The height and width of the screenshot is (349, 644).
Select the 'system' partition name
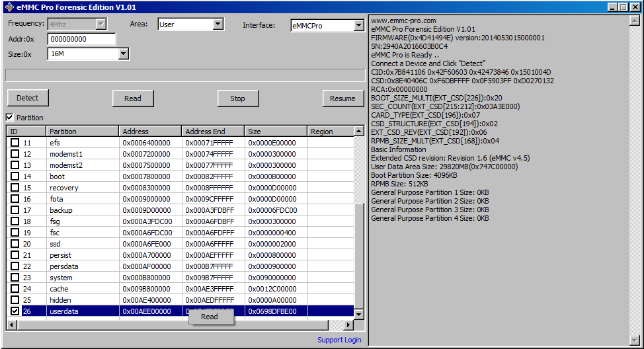click(61, 278)
